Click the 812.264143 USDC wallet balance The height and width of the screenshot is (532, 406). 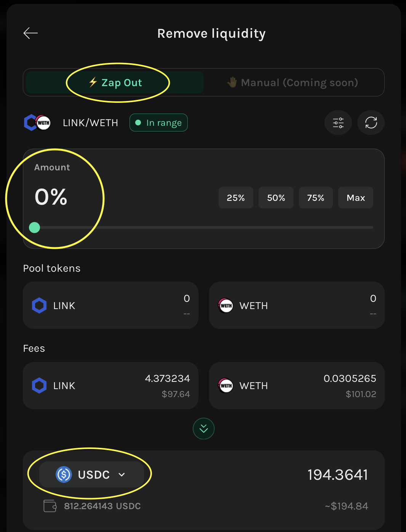102,506
